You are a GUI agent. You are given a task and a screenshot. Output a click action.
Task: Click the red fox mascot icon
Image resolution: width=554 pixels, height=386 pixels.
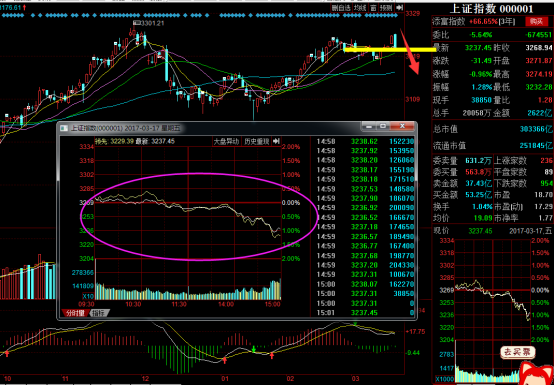click(x=535, y=373)
